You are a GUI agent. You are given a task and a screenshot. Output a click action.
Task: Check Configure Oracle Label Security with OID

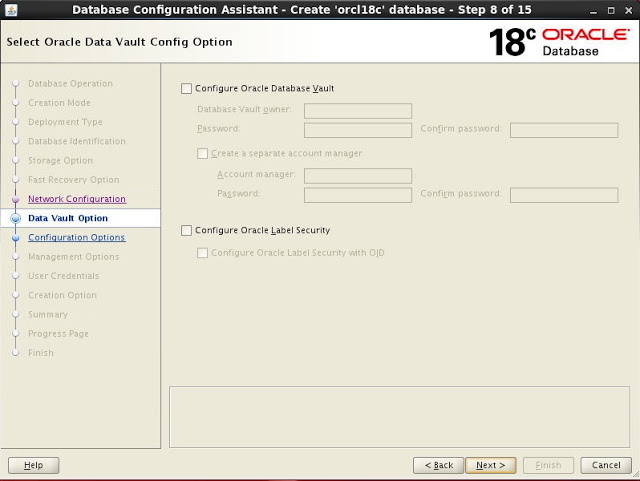(204, 253)
